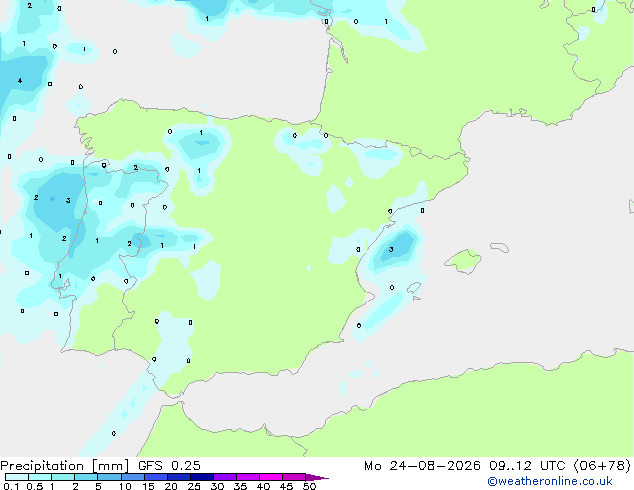Click the '09..12 UTC' time text

point(527,466)
